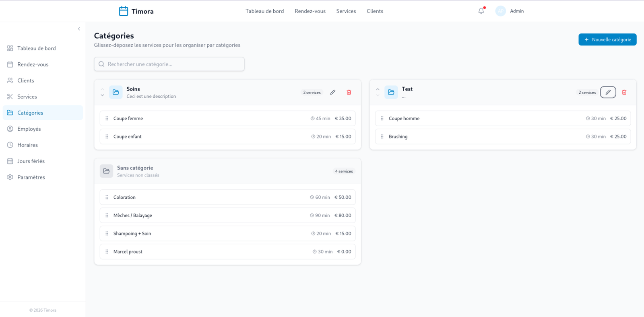Grab drag handle of Shampoing + Soin
The width and height of the screenshot is (644, 317).
click(107, 233)
